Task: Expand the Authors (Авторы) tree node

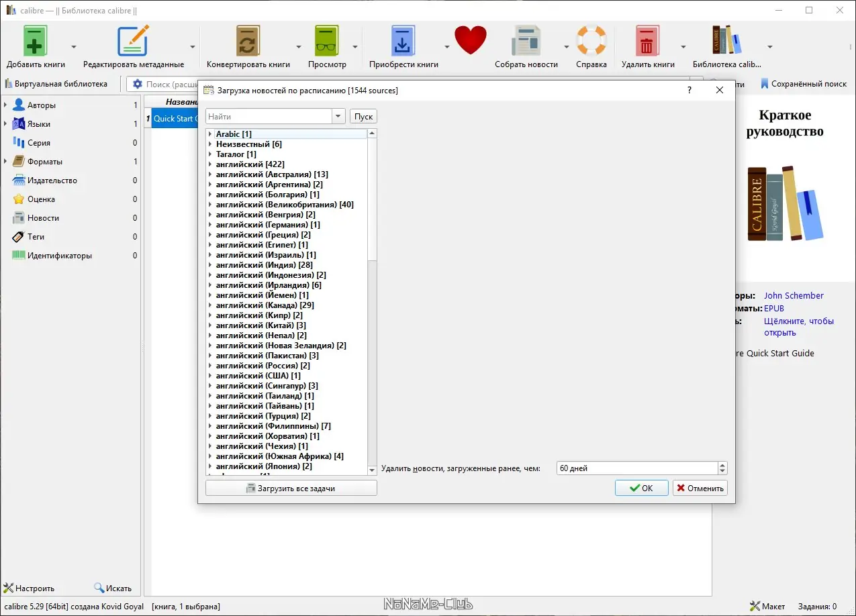Action: pyautogui.click(x=5, y=105)
